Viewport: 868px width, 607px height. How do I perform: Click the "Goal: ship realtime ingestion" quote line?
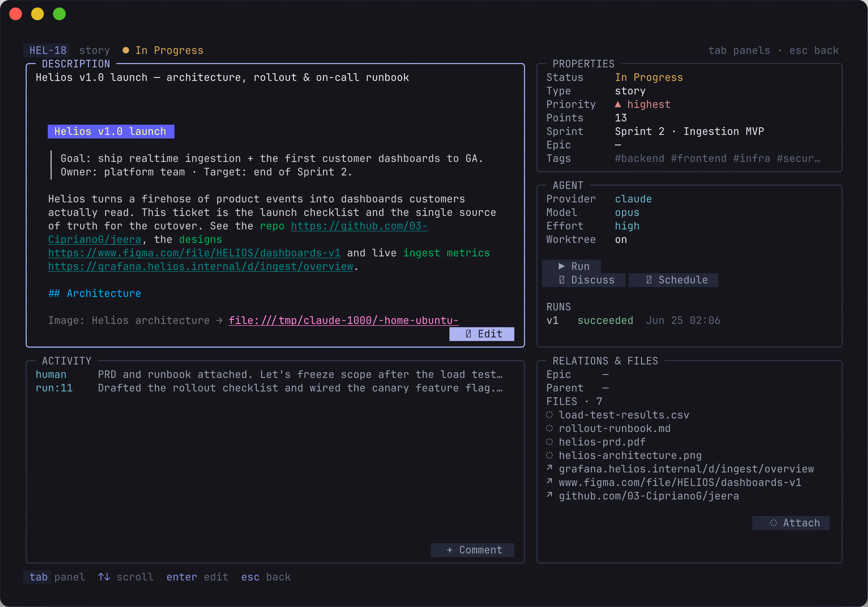click(272, 158)
